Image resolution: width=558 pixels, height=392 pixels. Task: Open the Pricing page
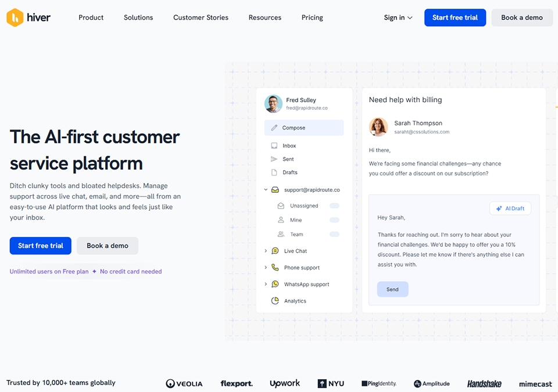pyautogui.click(x=312, y=17)
